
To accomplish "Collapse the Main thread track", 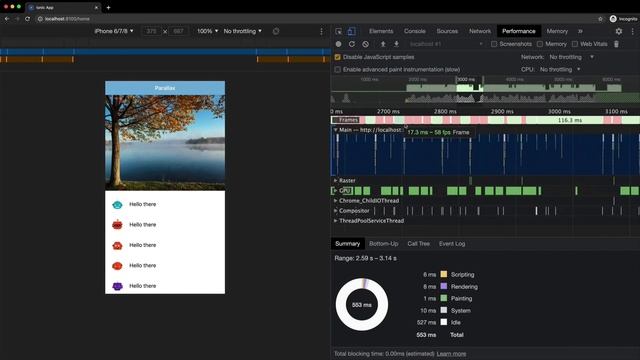I will [x=336, y=130].
